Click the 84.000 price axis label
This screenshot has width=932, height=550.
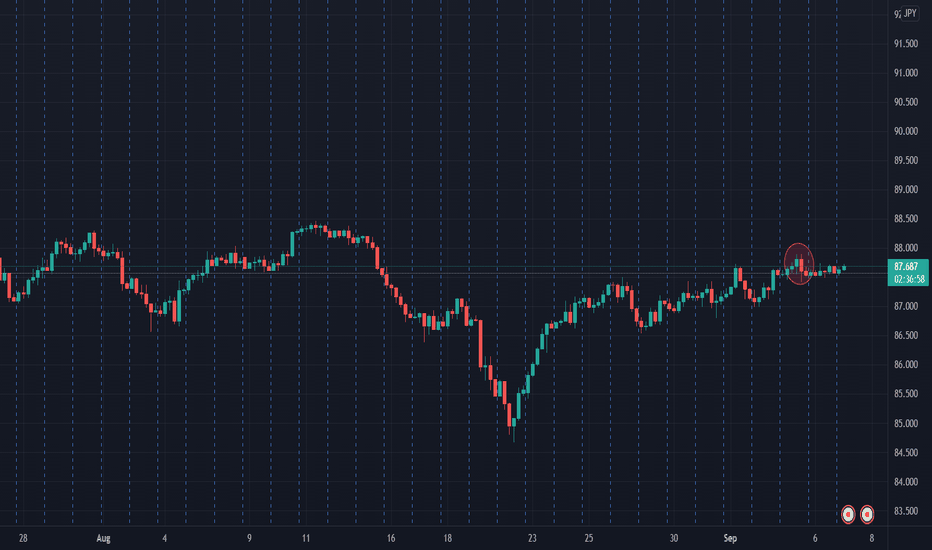pos(906,482)
